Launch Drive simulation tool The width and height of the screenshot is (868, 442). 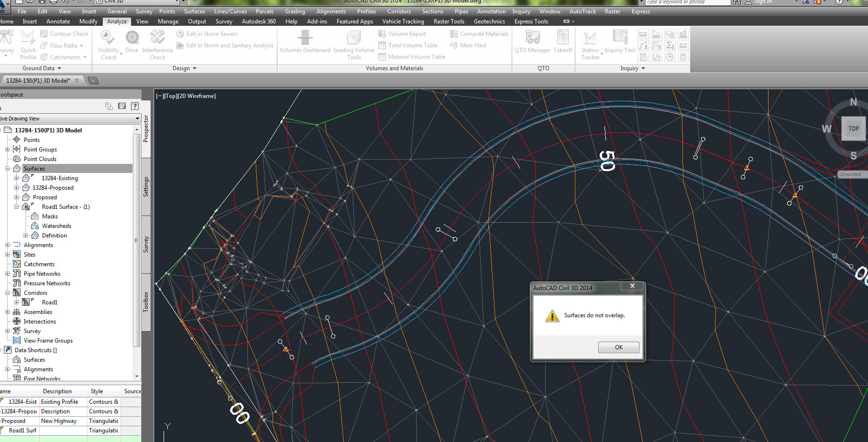pyautogui.click(x=132, y=42)
